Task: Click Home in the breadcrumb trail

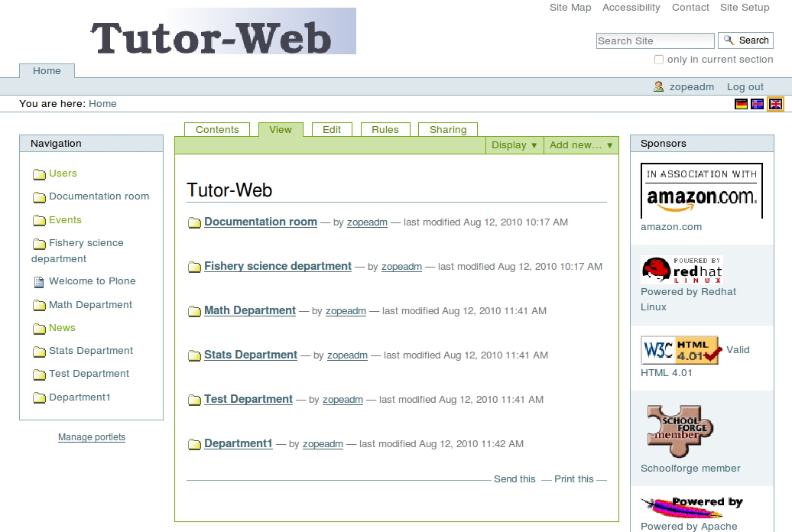Action: point(102,103)
